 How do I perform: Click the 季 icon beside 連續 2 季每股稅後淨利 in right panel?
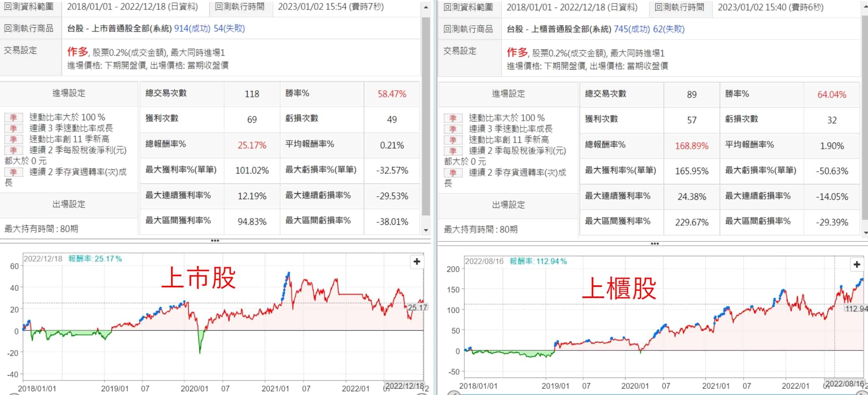pyautogui.click(x=453, y=151)
